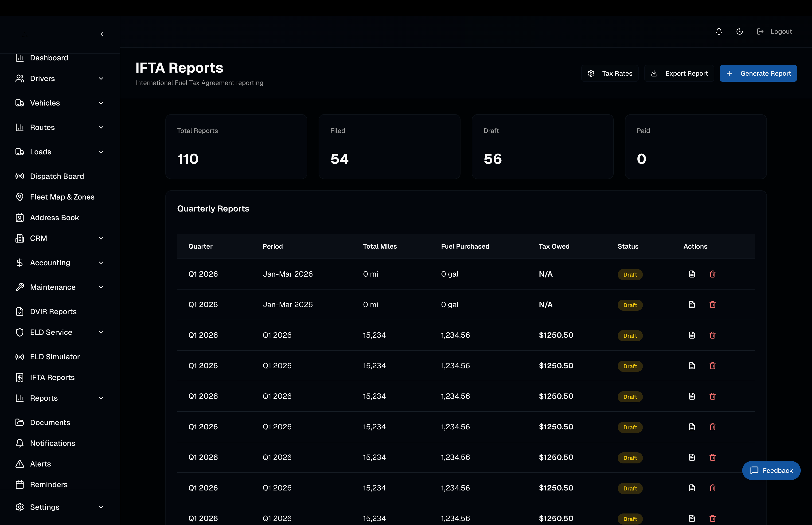Open the Feedback chat button
The height and width of the screenshot is (525, 812).
click(x=771, y=470)
